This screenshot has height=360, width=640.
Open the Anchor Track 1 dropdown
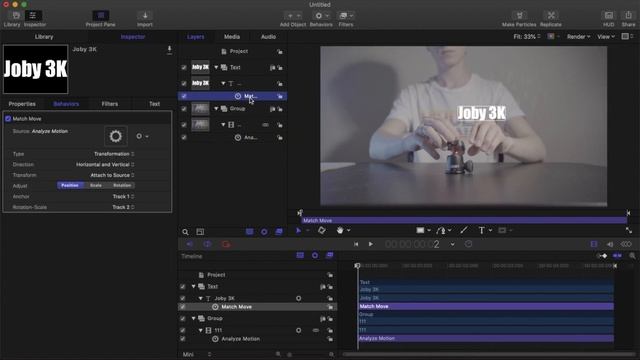click(123, 196)
